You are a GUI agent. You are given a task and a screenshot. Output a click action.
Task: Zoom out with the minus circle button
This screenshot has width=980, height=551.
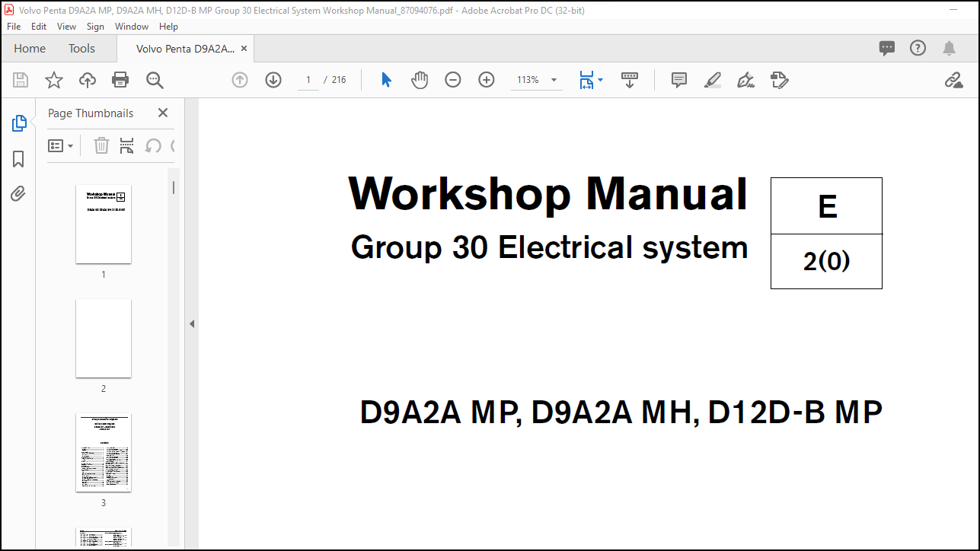pyautogui.click(x=453, y=80)
